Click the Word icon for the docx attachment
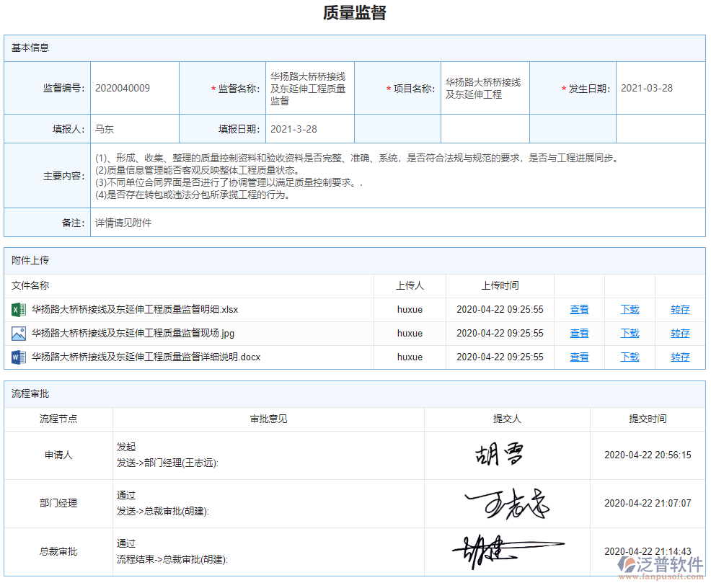The image size is (711, 588). point(18,357)
